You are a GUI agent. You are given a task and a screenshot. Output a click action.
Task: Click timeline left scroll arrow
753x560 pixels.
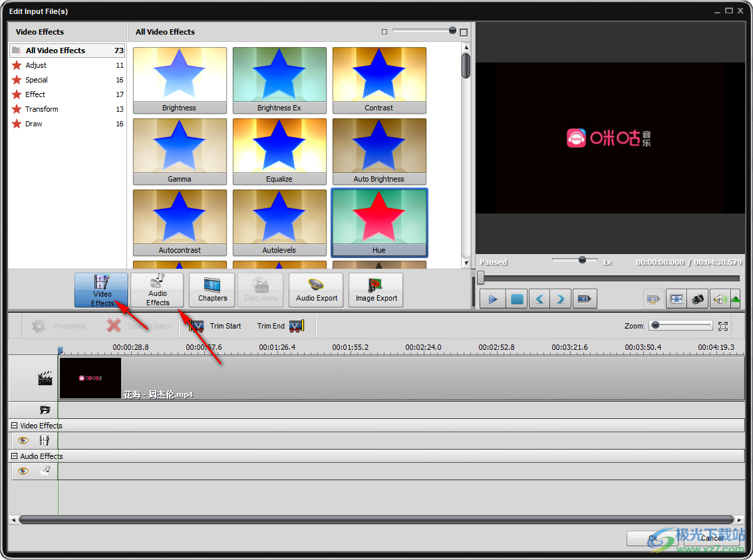click(x=13, y=519)
